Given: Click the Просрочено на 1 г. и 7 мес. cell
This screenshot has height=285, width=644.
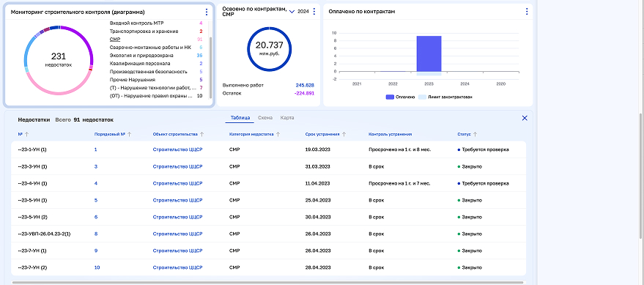Looking at the screenshot, I should [x=399, y=183].
